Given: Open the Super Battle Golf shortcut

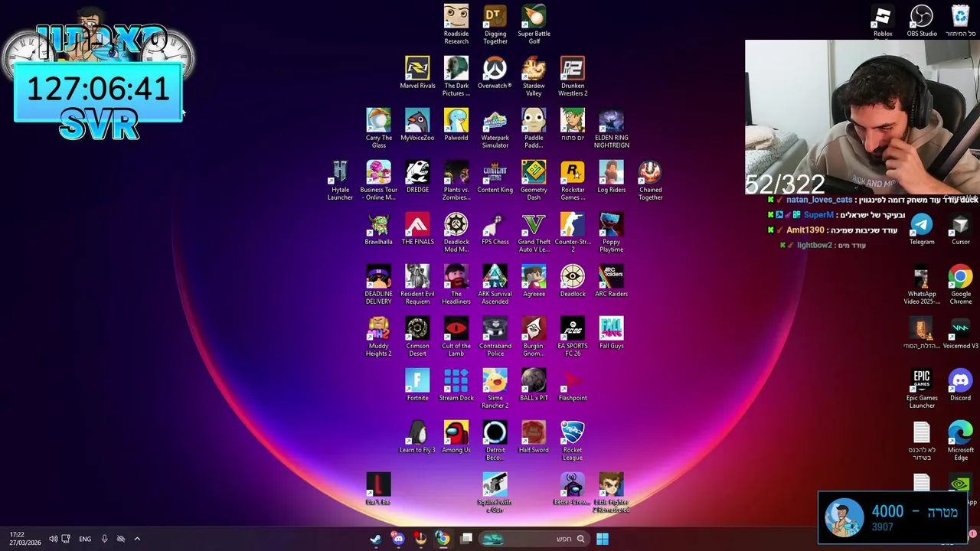Looking at the screenshot, I should click(534, 24).
